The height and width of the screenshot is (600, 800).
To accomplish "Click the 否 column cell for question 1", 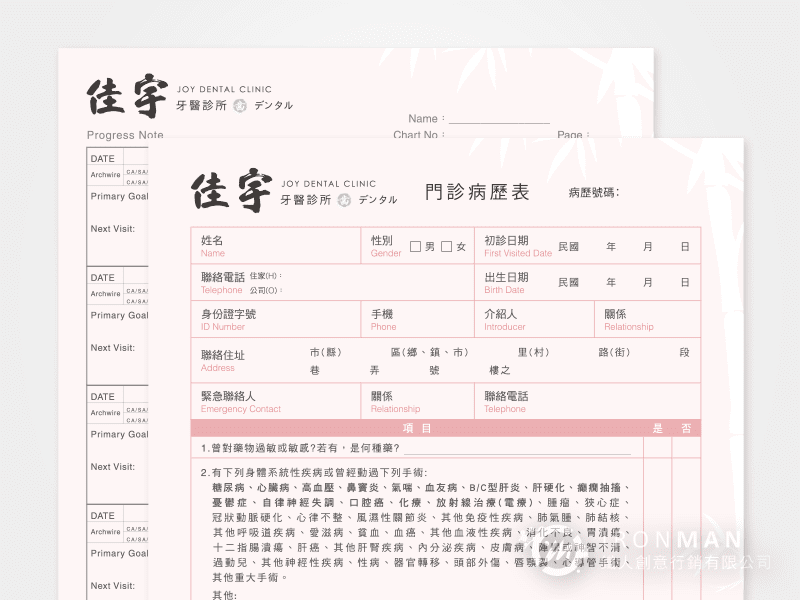I will pos(686,447).
